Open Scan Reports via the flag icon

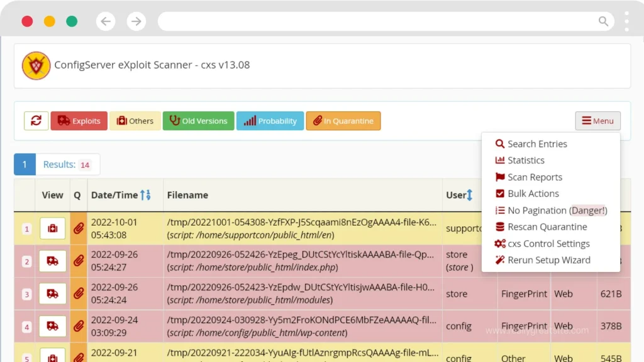[x=534, y=177]
